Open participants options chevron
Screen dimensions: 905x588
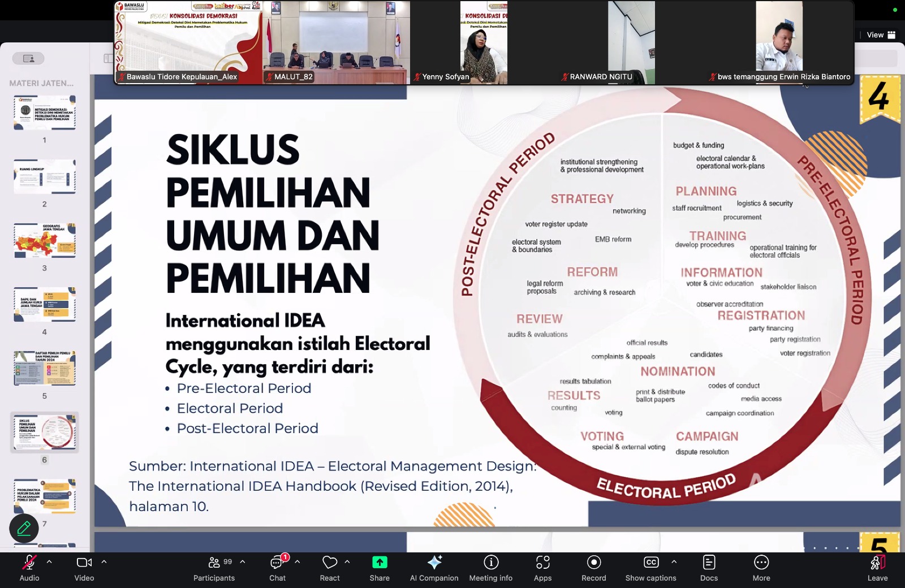pos(243,562)
